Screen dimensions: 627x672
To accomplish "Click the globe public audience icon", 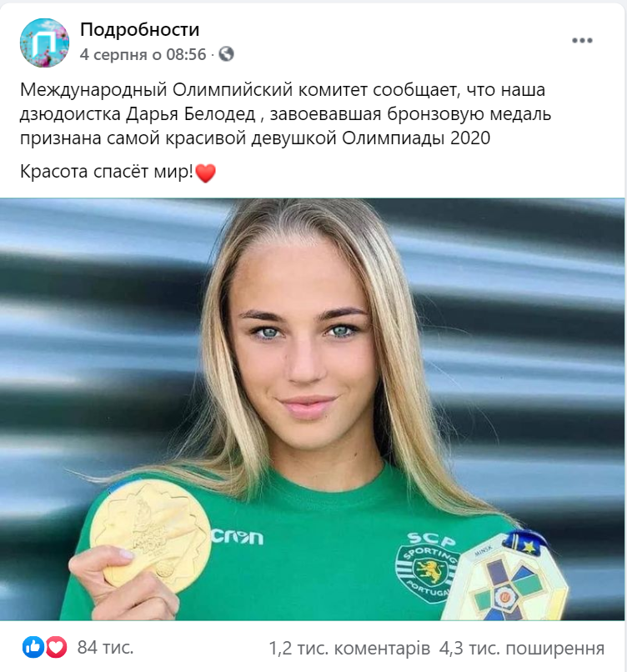I will (226, 54).
